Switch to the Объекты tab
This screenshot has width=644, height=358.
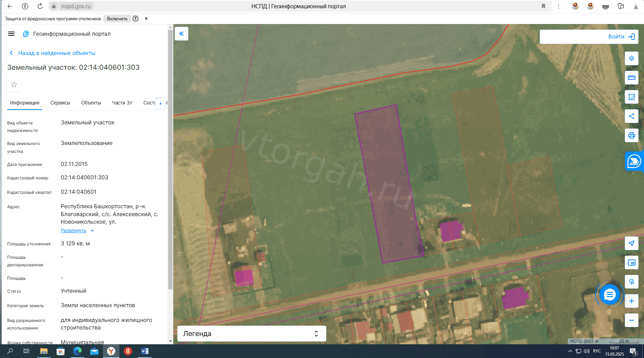coord(91,103)
